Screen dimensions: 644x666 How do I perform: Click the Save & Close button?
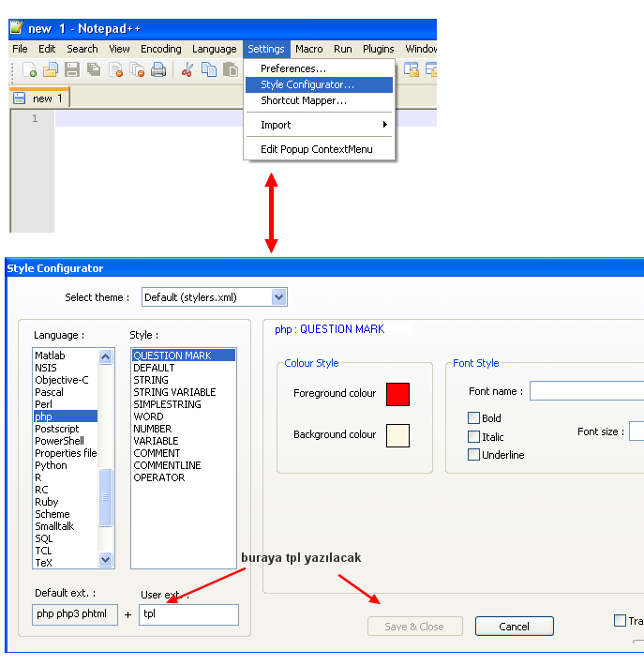[x=414, y=627]
